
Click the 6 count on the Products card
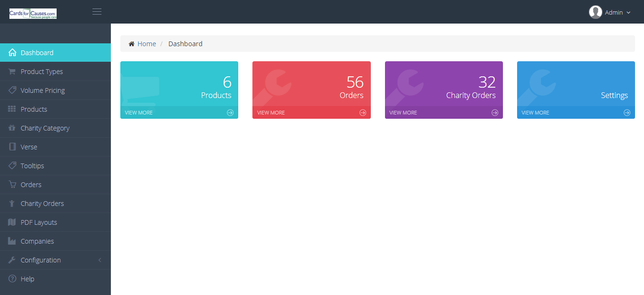[227, 82]
